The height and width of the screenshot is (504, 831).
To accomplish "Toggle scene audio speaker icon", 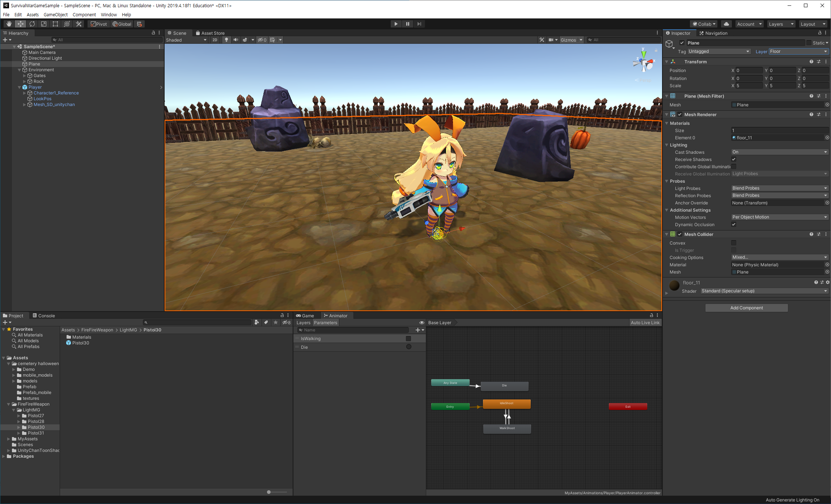I will 236,40.
